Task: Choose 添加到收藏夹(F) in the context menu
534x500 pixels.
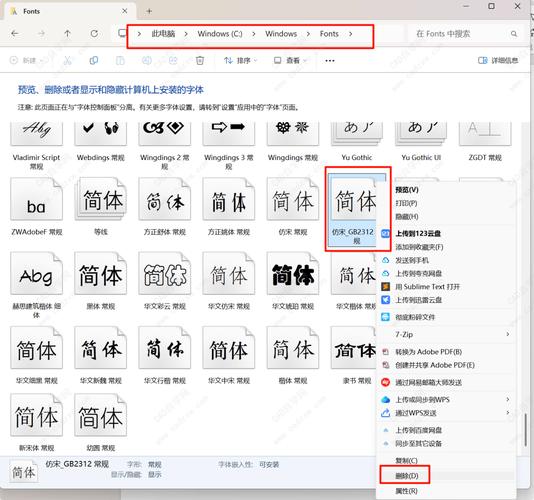Action: coord(446,247)
